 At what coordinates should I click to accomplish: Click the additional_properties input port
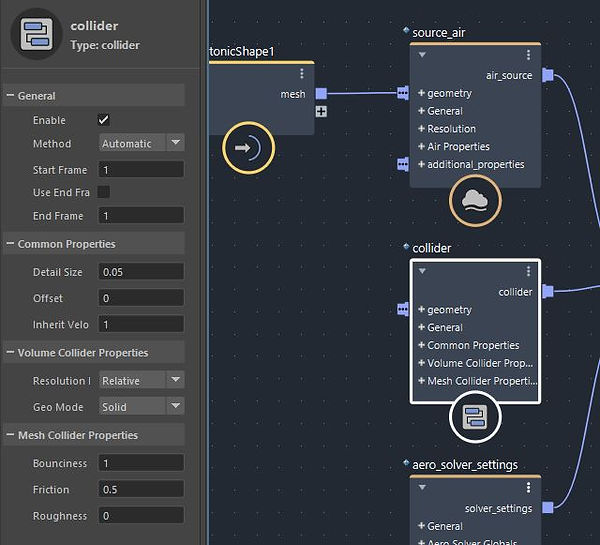[403, 164]
